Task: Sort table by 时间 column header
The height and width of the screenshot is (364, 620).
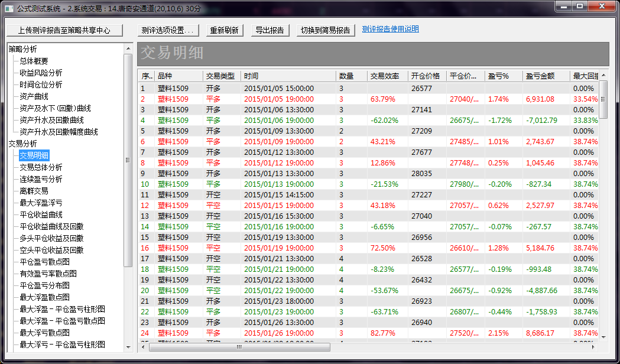Action: point(288,76)
